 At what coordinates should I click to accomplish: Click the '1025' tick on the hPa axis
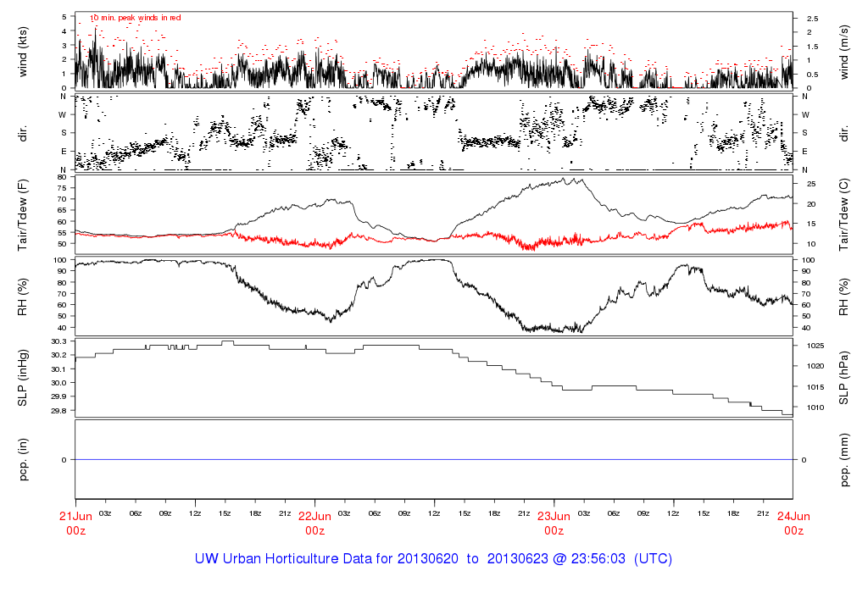click(816, 346)
